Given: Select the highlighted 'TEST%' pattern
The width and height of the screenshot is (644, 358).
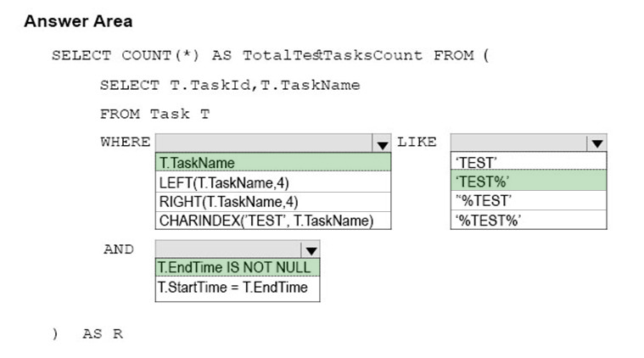Looking at the screenshot, I should [x=529, y=181].
